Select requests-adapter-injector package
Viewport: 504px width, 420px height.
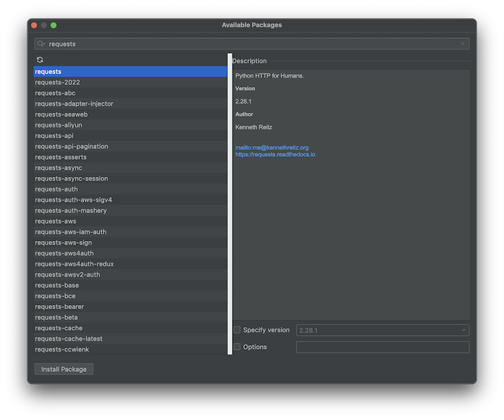(x=130, y=104)
